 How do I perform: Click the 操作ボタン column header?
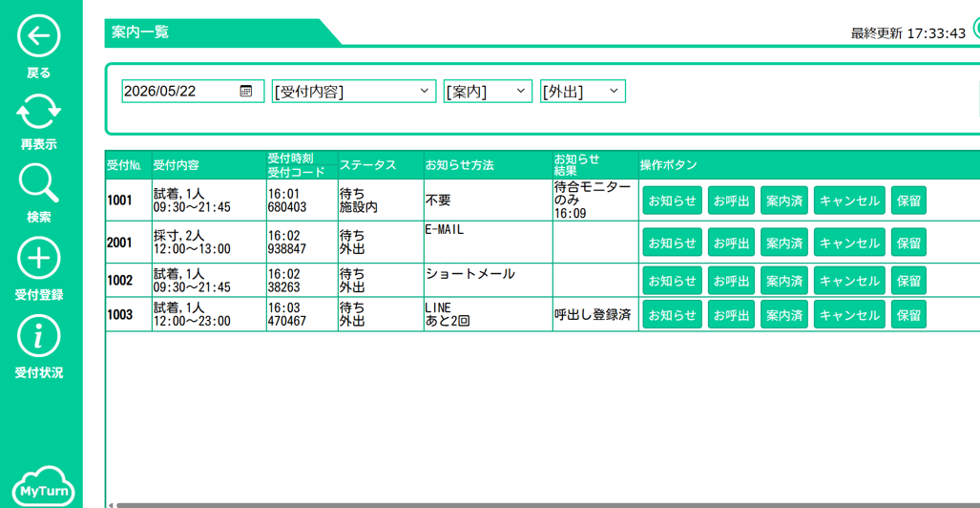[x=809, y=165]
